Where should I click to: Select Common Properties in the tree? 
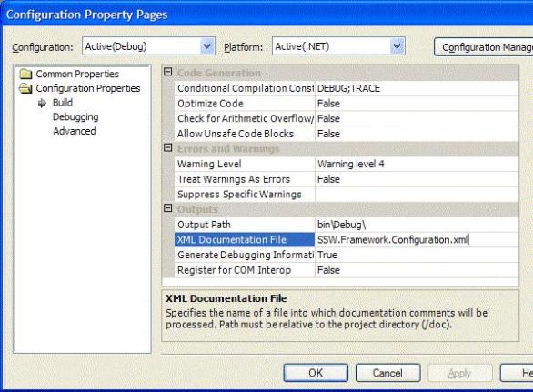(x=77, y=74)
